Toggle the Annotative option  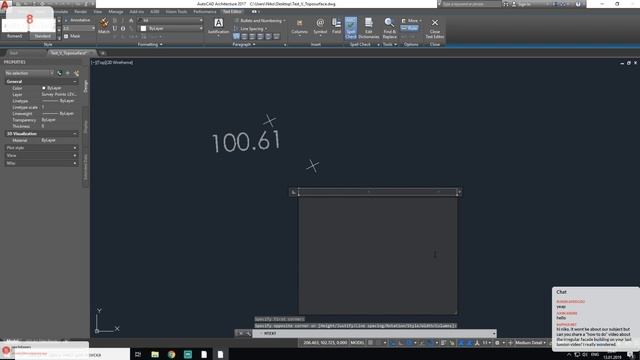(x=78, y=20)
